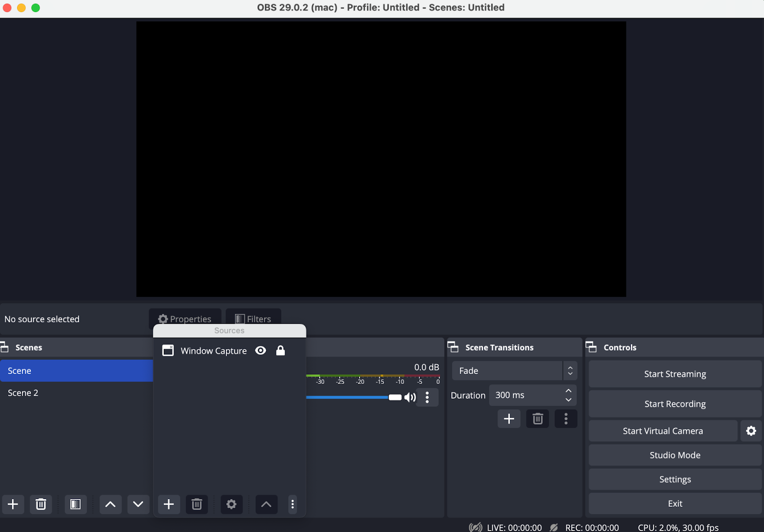Unlock the Window Capture source lock
Image resolution: width=764 pixels, height=532 pixels.
tap(281, 351)
